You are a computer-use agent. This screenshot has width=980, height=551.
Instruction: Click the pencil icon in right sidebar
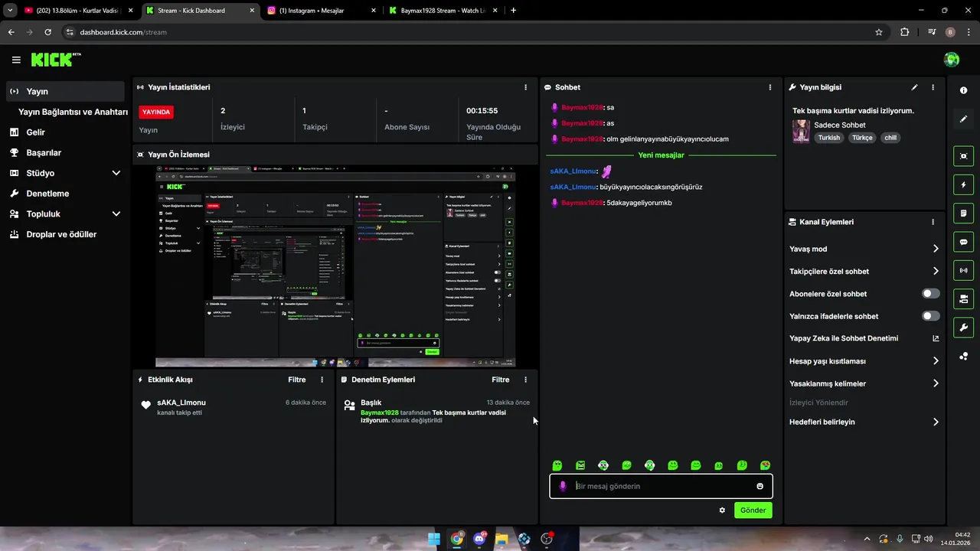963,119
